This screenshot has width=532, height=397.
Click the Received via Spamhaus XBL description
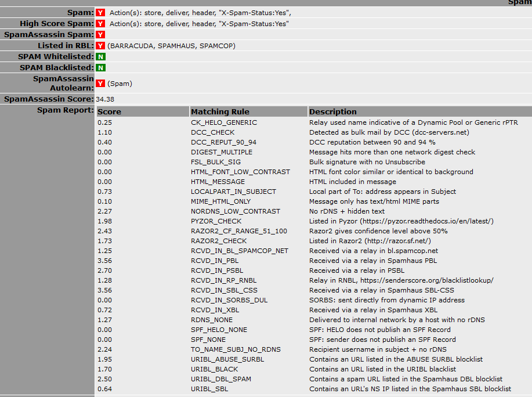point(373,310)
